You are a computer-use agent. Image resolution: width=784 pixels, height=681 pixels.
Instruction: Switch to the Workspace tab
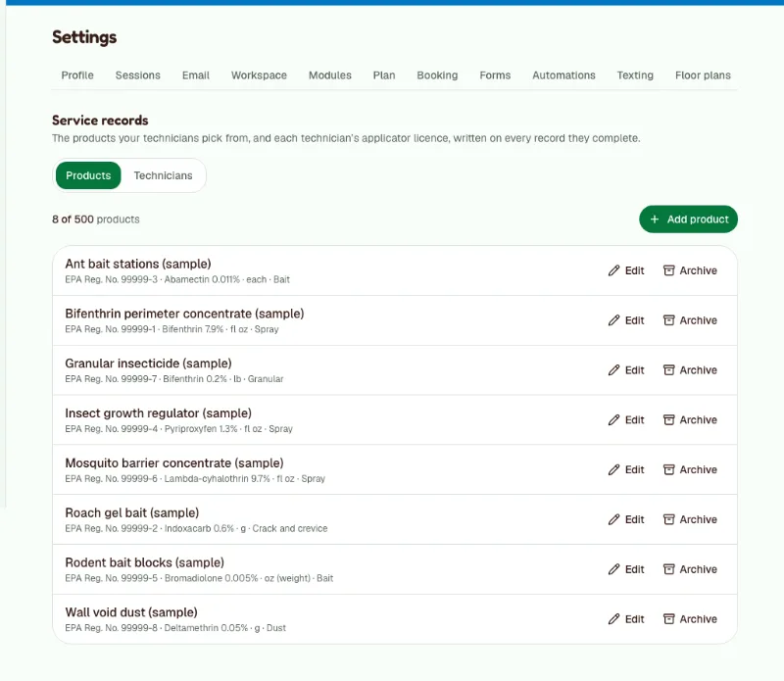259,75
